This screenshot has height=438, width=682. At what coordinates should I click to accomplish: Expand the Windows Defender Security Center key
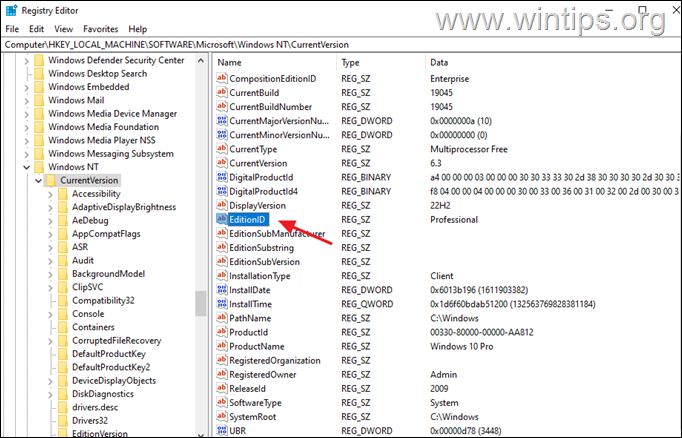(27, 60)
